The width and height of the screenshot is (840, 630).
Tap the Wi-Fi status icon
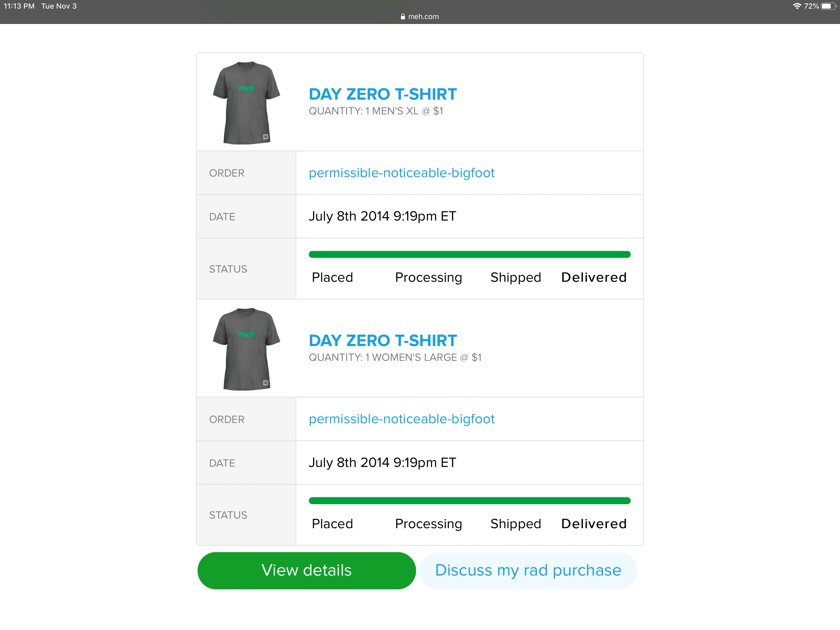coord(797,6)
